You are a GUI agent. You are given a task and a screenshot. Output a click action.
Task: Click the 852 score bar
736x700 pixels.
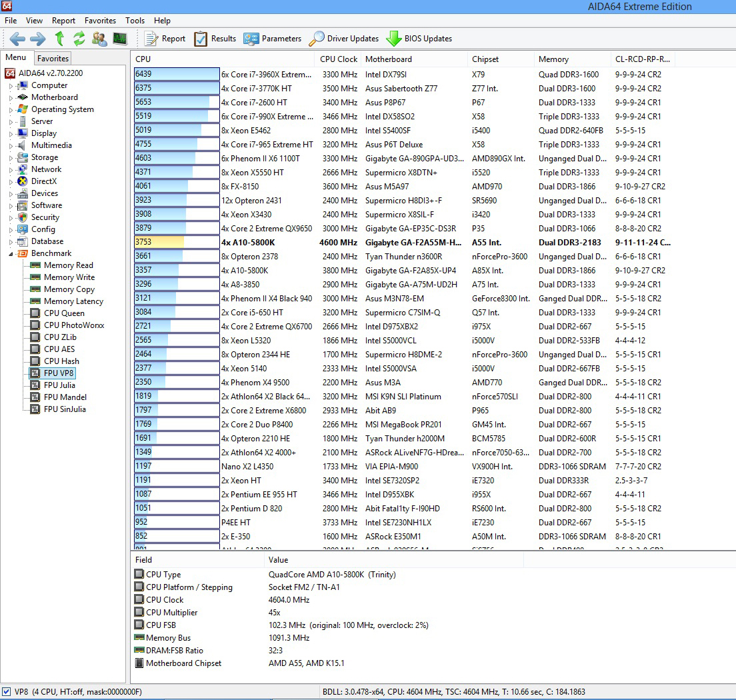point(177,536)
